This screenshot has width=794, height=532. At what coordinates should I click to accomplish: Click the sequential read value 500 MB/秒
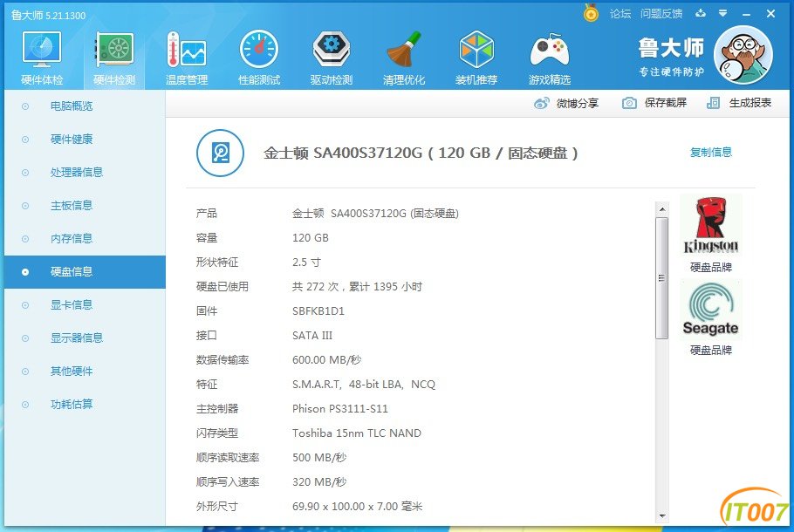[319, 458]
